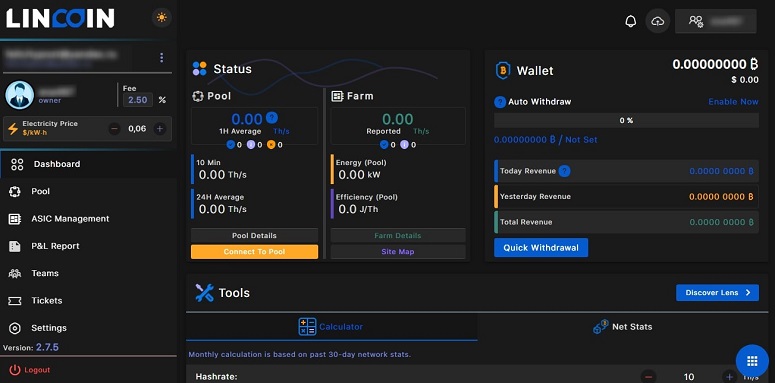775x383 pixels.
Task: Click the Auto Withdraw help icon
Action: [x=500, y=102]
